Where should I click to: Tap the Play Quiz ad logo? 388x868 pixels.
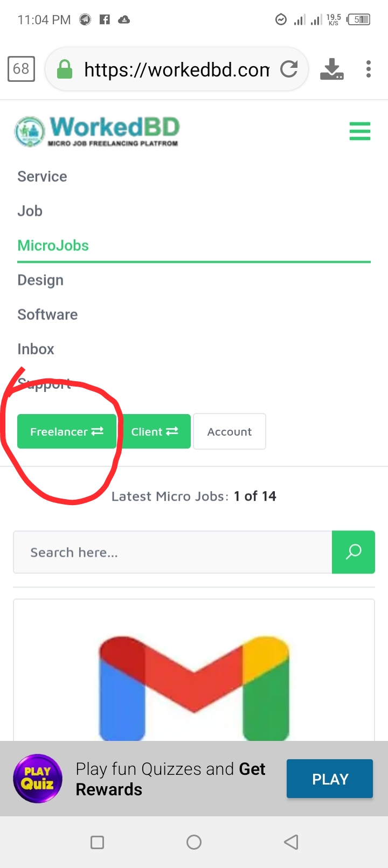point(38,779)
